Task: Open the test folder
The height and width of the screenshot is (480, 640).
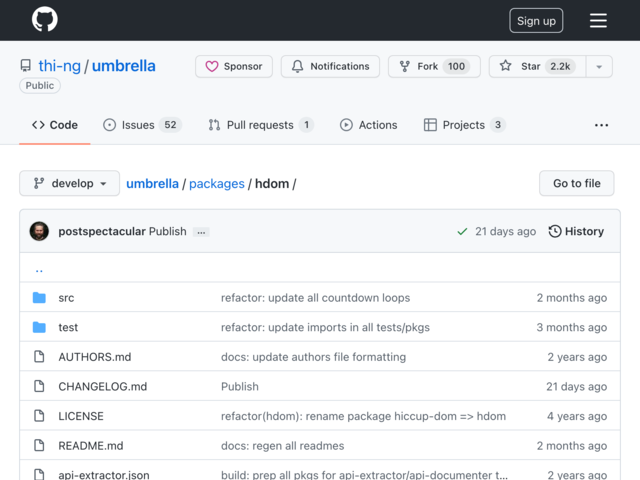Action: tap(68, 327)
